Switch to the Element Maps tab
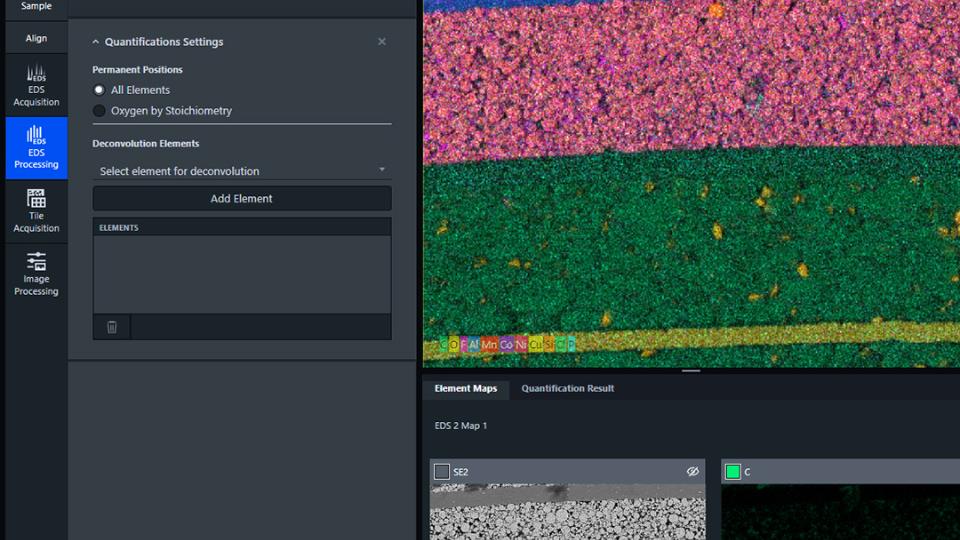 point(465,388)
